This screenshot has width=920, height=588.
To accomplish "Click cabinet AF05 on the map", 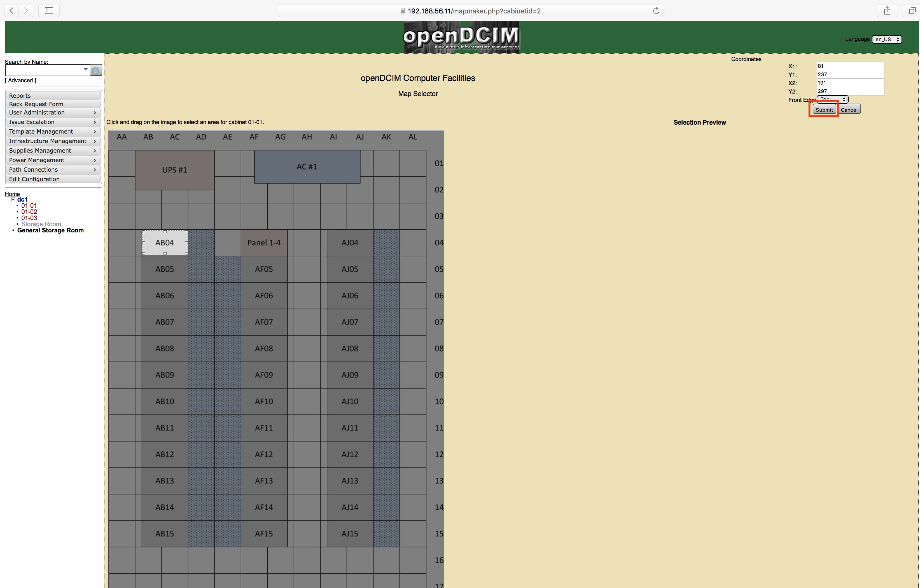I will tap(264, 269).
